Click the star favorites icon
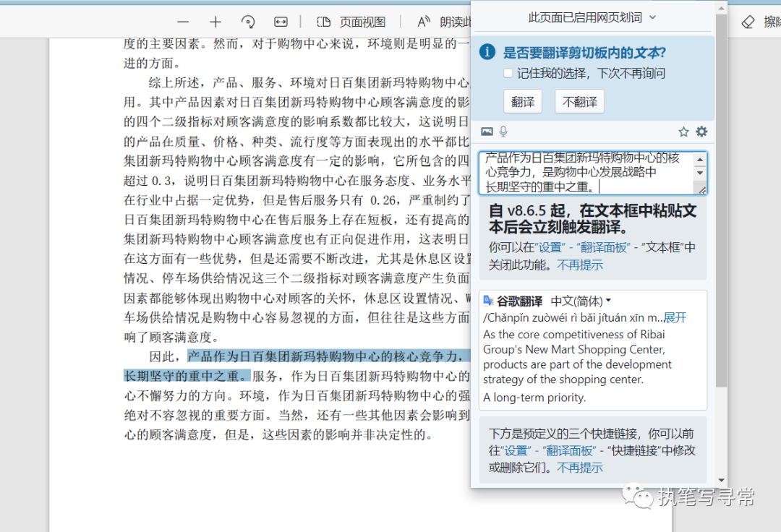 [x=683, y=132]
